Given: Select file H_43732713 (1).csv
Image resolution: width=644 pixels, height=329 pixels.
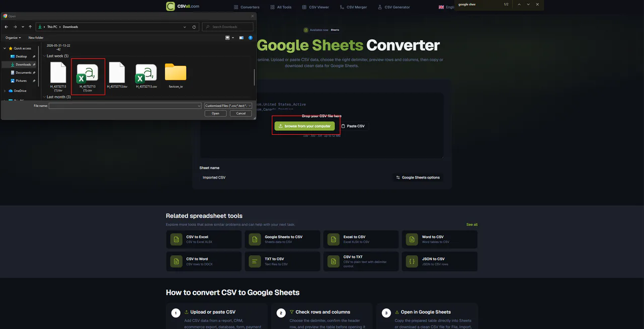Looking at the screenshot, I should (88, 77).
